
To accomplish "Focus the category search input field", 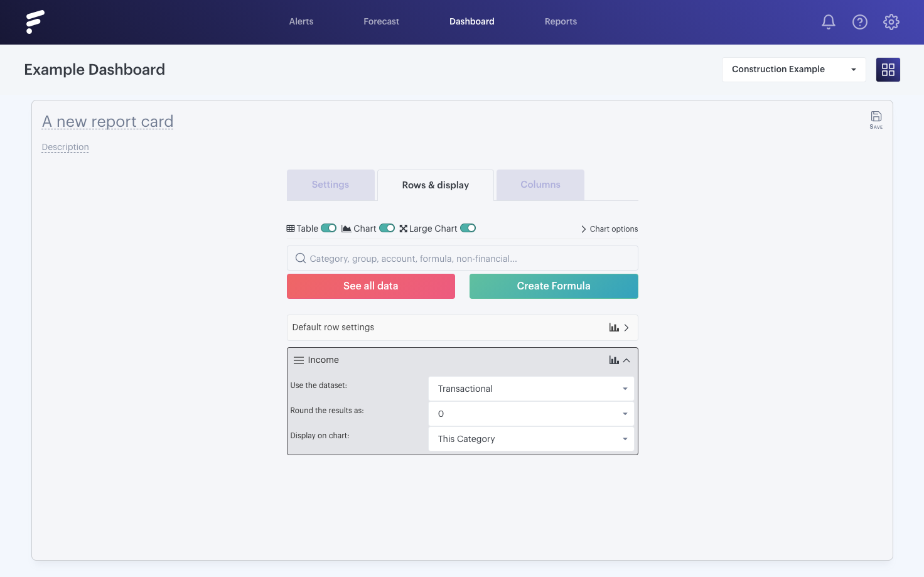I will click(x=463, y=258).
